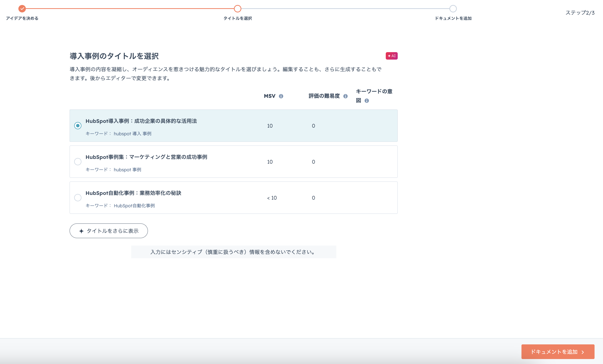Click title text HubSpot事例集：マーケティングと営業の成功事例
The image size is (603, 364).
pyautogui.click(x=146, y=157)
